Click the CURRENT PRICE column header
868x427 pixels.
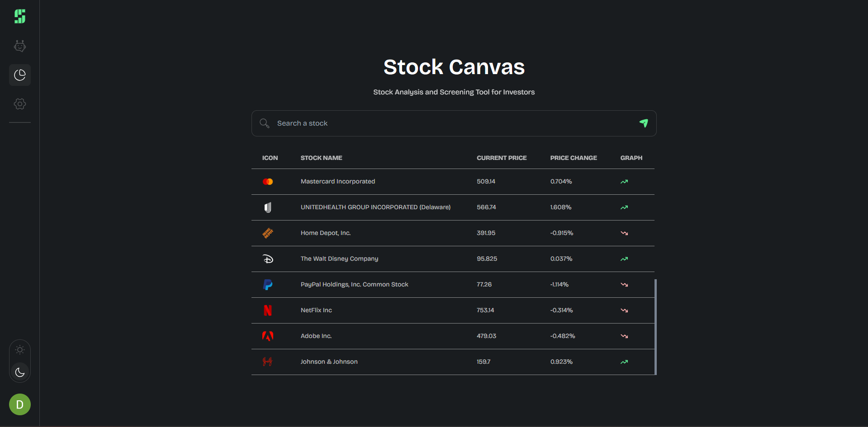click(x=502, y=158)
